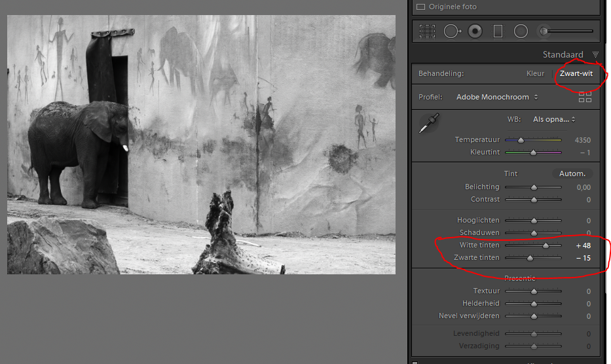
Task: Activate the Red eye correction tool
Action: (475, 31)
